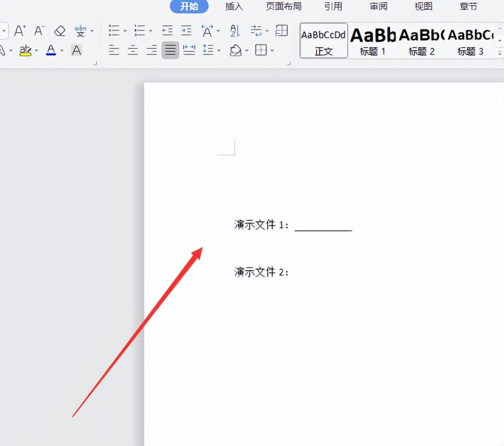Screen dimensions: 504x446
Task: Sort text with the A-Z icon
Action: (235, 30)
